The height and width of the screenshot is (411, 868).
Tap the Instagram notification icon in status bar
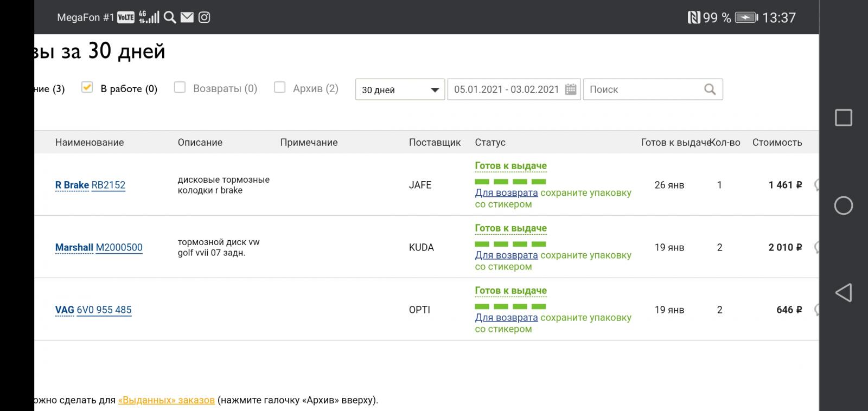(204, 17)
